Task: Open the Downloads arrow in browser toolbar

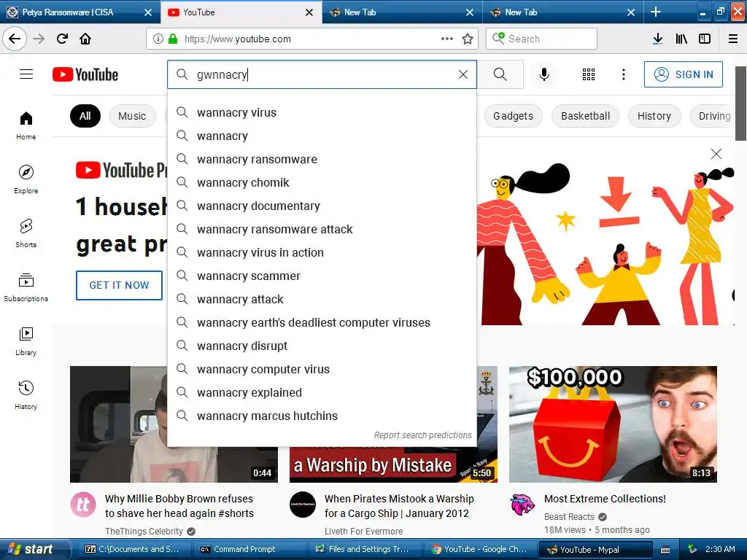Action: click(658, 39)
